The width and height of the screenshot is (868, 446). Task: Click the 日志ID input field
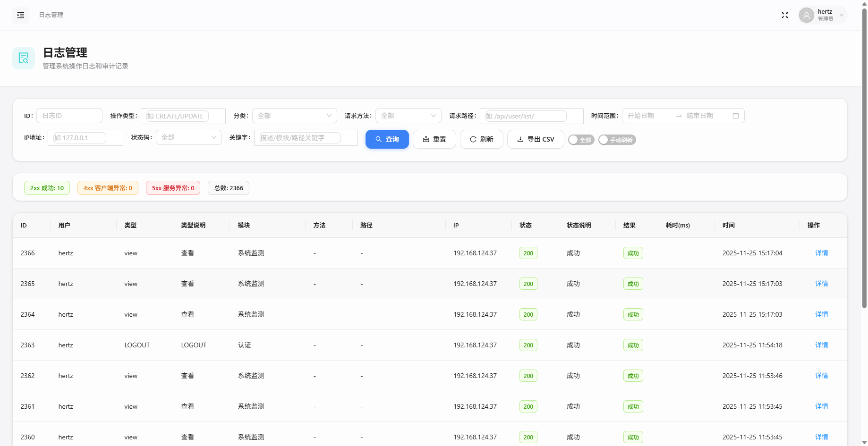pos(69,115)
